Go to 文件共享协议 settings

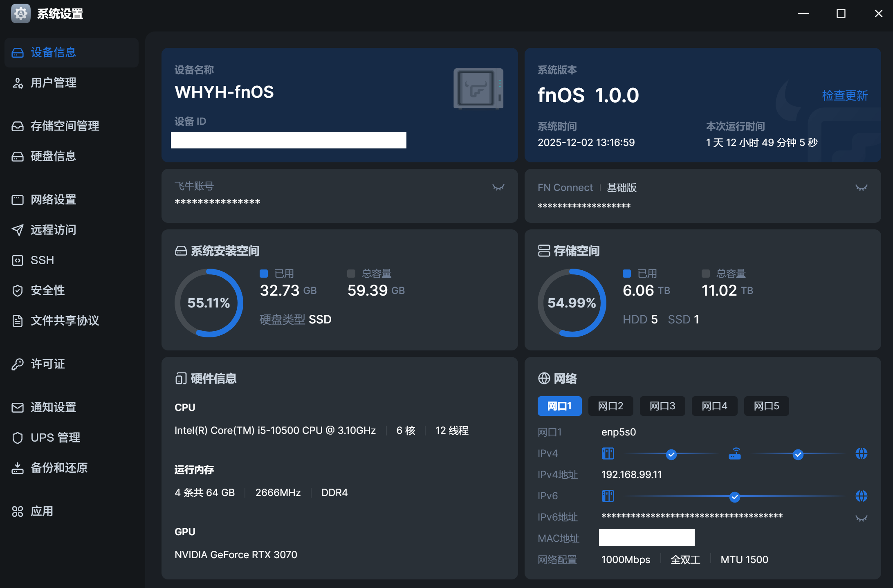pos(65,321)
